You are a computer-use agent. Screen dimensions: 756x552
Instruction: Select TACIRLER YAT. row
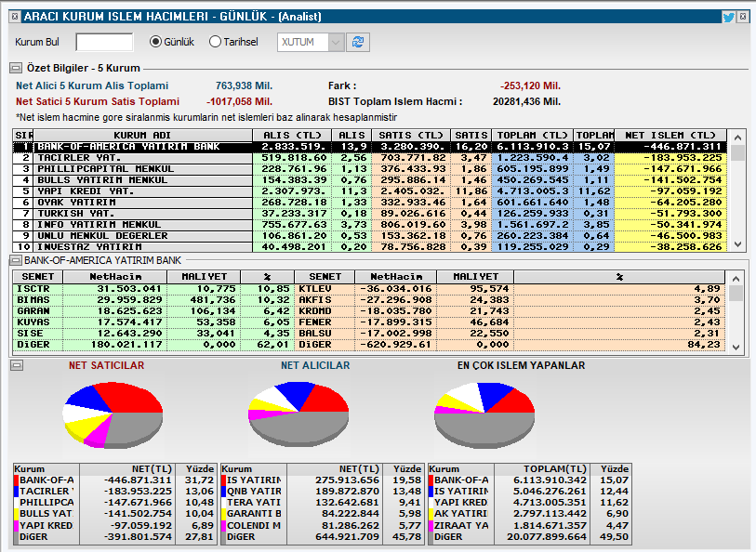pyautogui.click(x=370, y=157)
